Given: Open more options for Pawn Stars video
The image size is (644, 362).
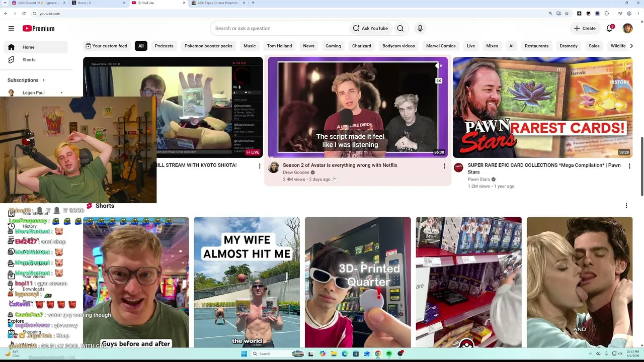Looking at the screenshot, I should (x=629, y=166).
